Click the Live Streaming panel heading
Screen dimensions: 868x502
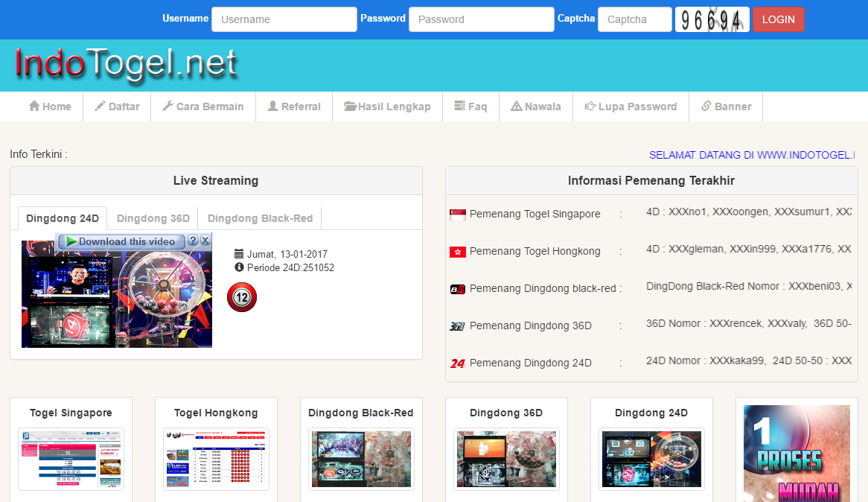[x=216, y=181]
